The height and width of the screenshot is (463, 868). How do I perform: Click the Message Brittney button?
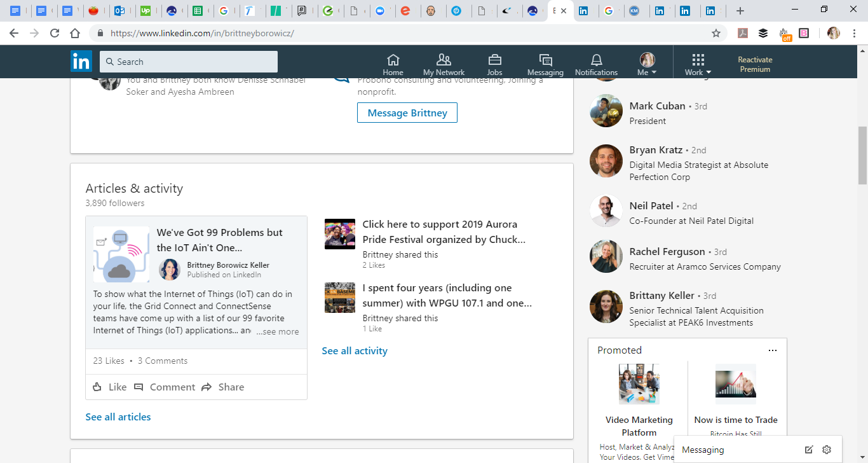(407, 113)
